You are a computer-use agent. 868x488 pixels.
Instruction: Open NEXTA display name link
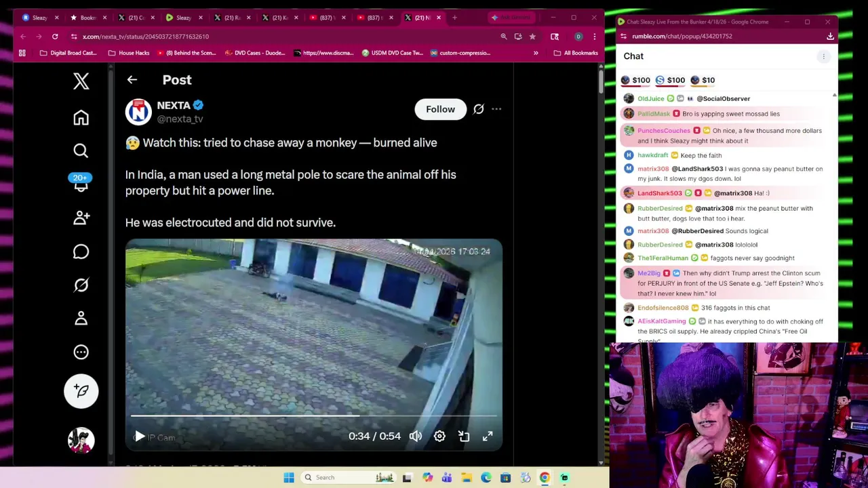(174, 105)
